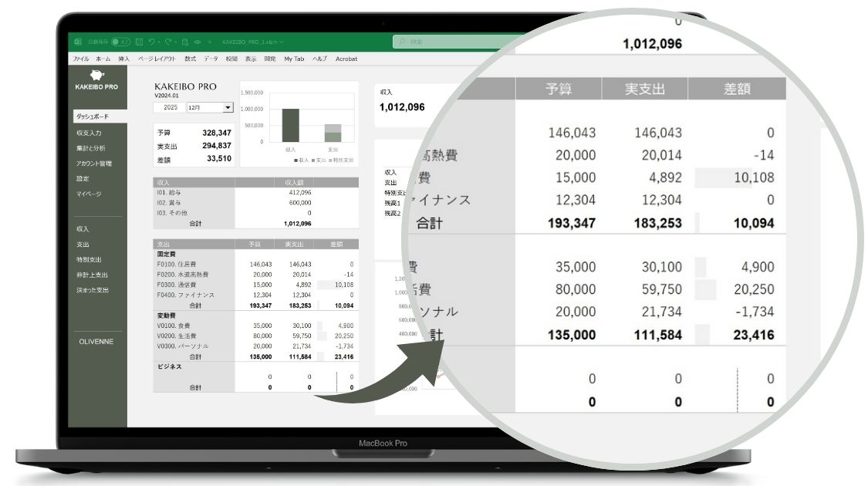Click 支出 link in the sidebar
This screenshot has width=868, height=486.
point(83,244)
